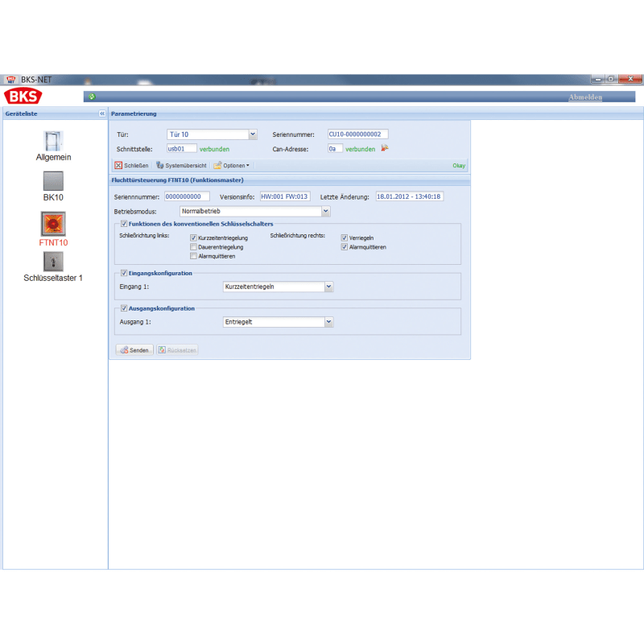
Task: Uncheck the Verriegeln checkbox
Action: coord(345,238)
